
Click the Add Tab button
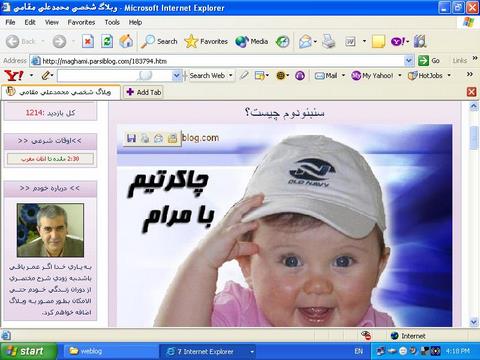click(x=144, y=92)
